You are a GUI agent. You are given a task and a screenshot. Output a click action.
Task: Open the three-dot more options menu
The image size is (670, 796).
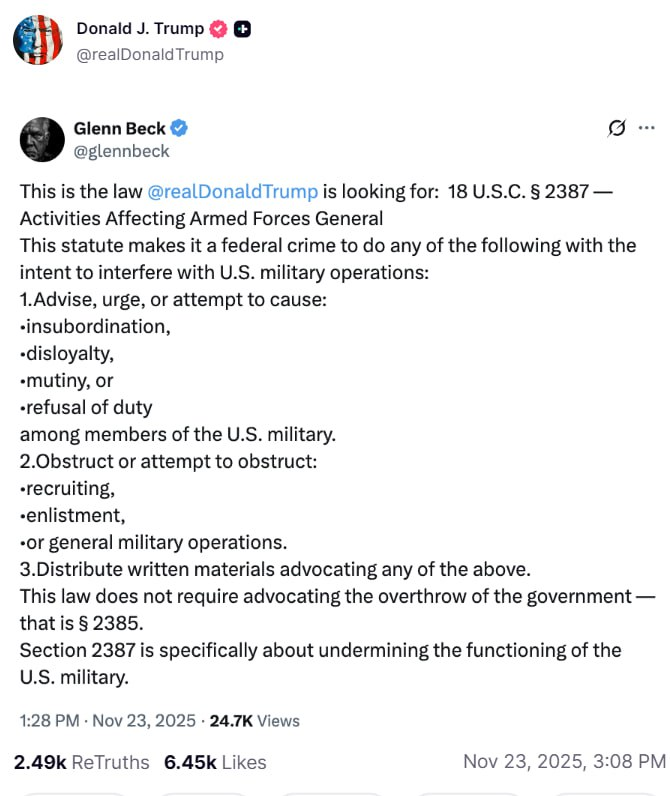[x=647, y=128]
